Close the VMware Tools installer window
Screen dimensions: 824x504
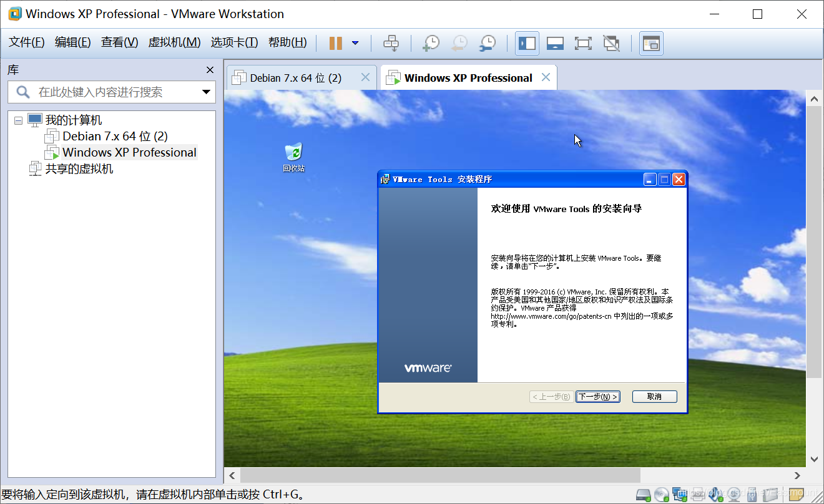(679, 180)
